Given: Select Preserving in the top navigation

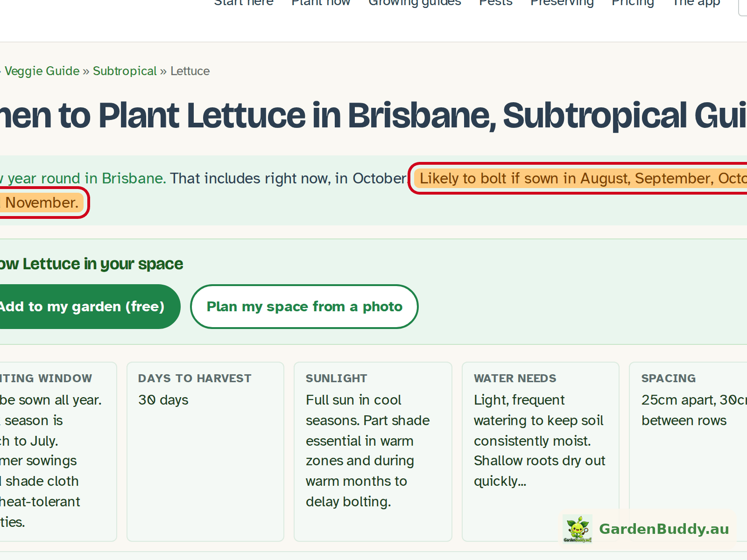Looking at the screenshot, I should [x=562, y=3].
